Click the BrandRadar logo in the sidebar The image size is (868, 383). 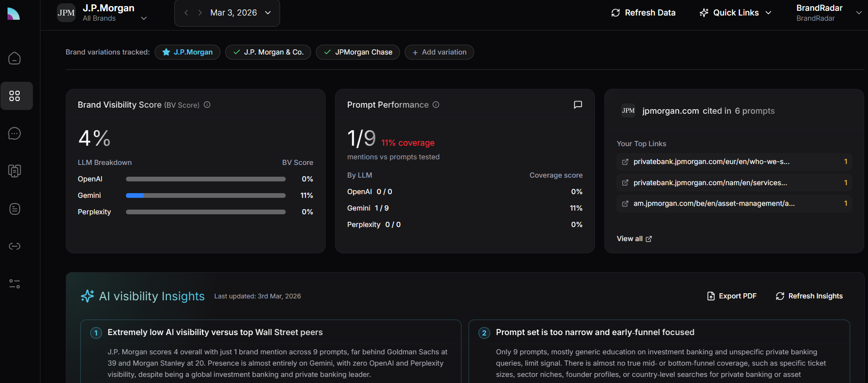coord(14,14)
